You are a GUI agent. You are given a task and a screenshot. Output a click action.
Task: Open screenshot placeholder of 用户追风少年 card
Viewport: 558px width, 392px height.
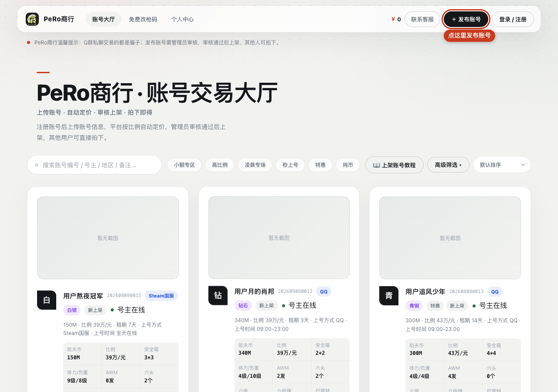click(x=450, y=238)
